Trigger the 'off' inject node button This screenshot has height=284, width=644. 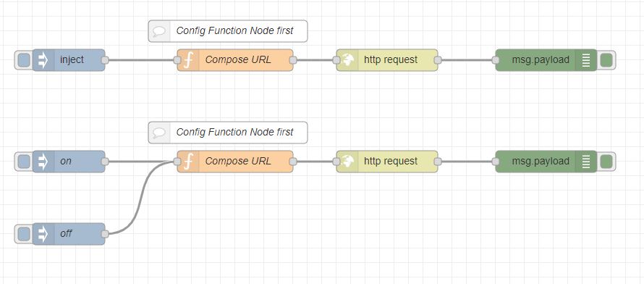[24, 234]
